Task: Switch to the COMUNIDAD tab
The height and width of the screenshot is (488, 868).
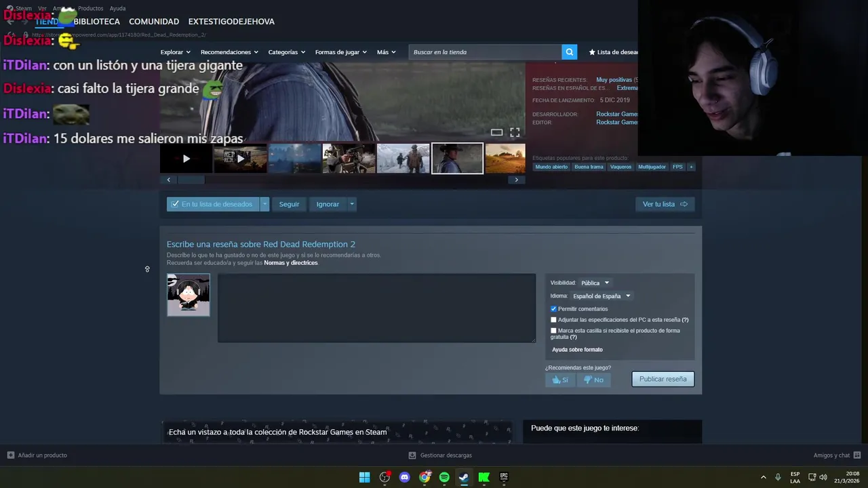Action: [x=154, y=22]
